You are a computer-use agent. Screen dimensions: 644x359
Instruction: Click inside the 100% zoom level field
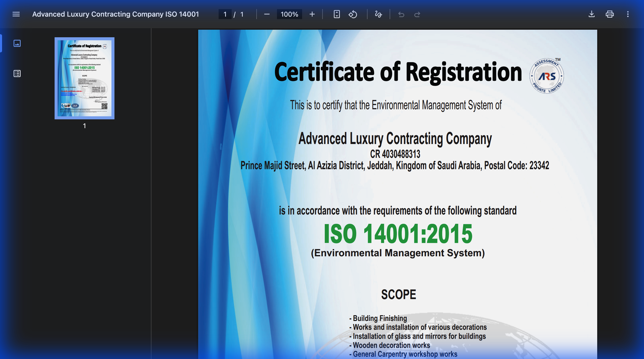[289, 14]
